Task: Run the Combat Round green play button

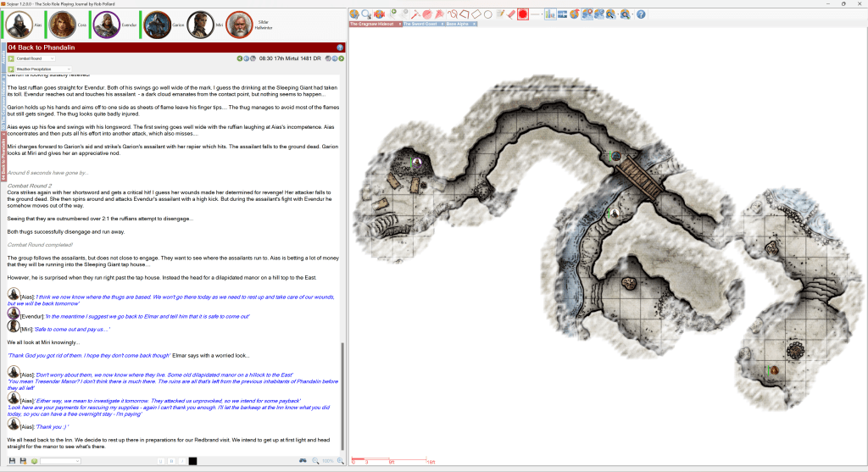Action: [11, 58]
